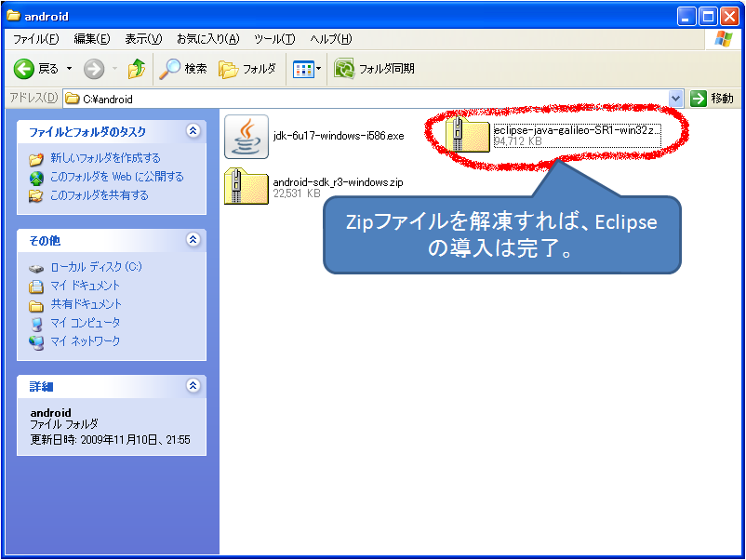Click the Windows flag logo
Viewport: 746px width, 560px height.
(x=723, y=39)
